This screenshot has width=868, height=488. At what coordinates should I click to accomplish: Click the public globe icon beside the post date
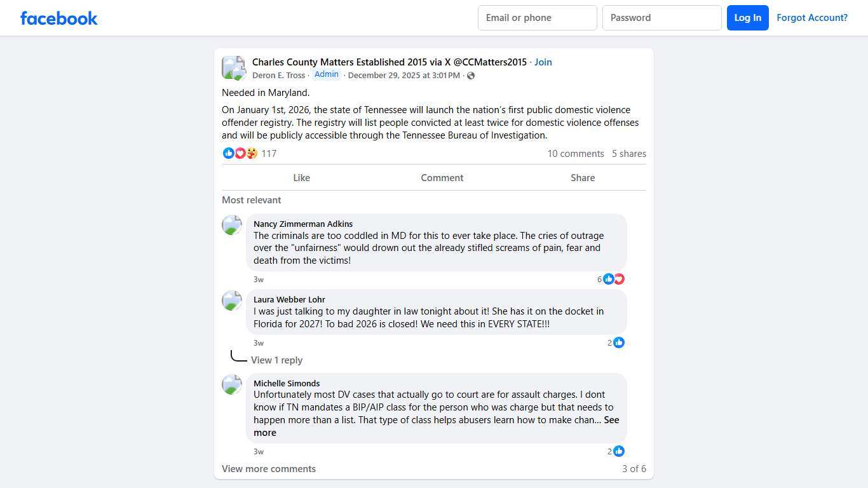click(x=471, y=76)
